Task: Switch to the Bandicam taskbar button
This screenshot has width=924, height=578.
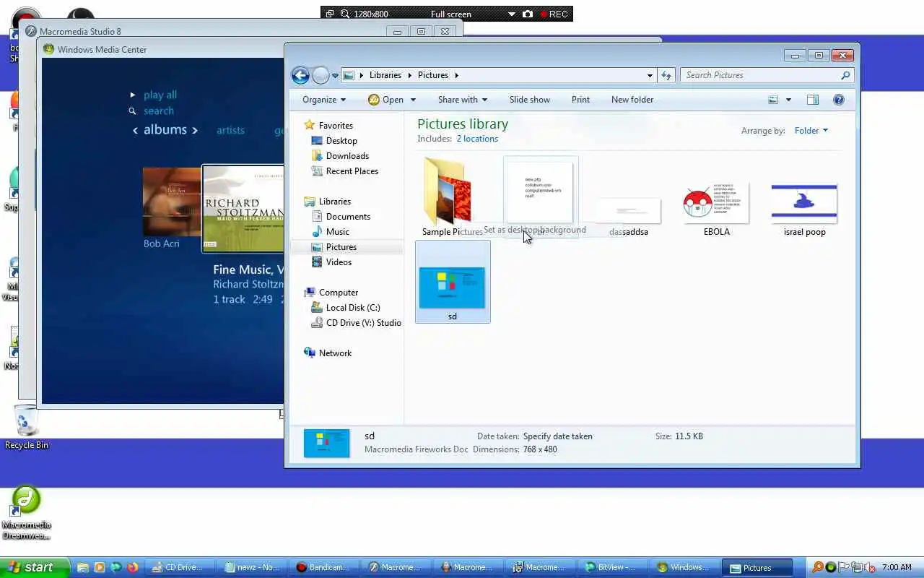Action: [325, 568]
